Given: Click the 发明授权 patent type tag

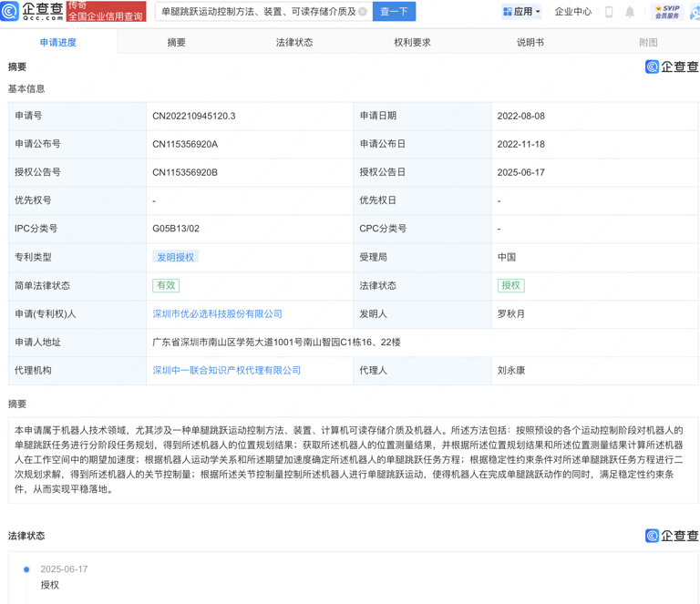Looking at the screenshot, I should tap(175, 257).
